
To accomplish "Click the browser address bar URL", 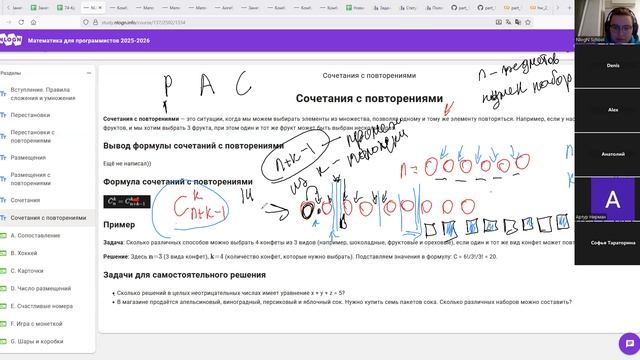I will 143,22.
